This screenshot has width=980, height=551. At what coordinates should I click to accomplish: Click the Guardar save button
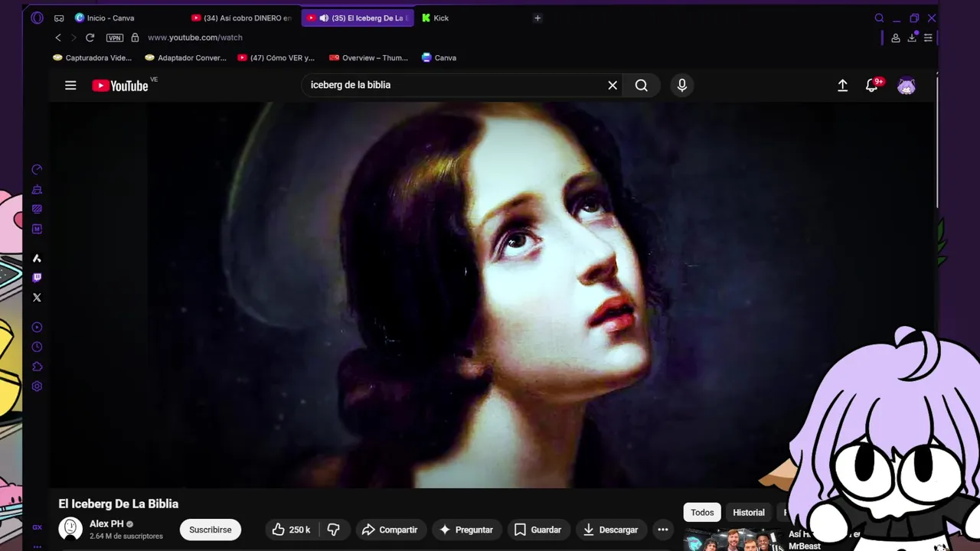[x=537, y=530]
